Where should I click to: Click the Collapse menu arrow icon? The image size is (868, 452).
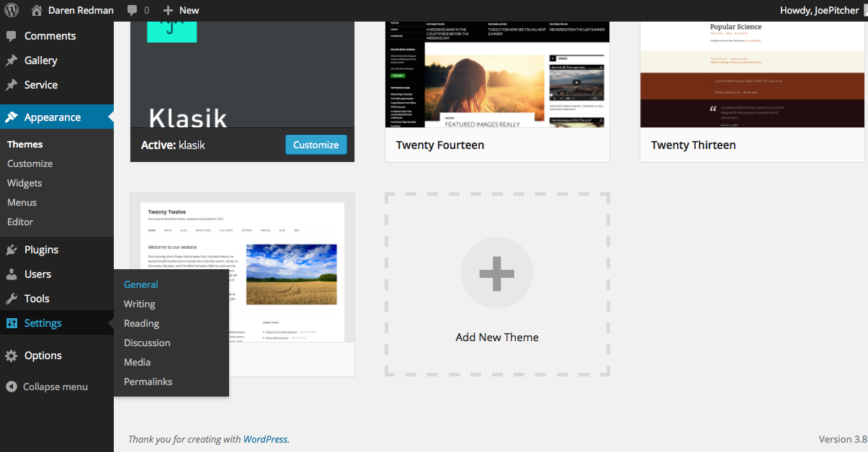pyautogui.click(x=12, y=387)
